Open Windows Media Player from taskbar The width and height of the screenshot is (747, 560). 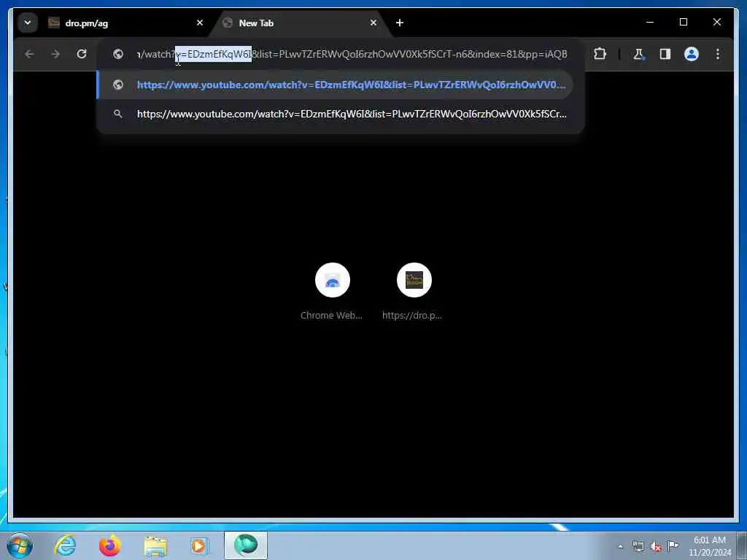coord(199,545)
